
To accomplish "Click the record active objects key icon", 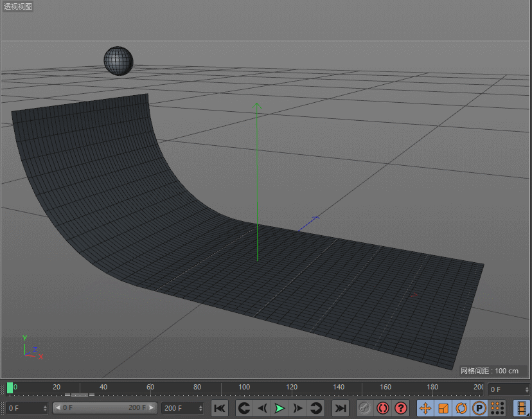I will tap(364, 408).
